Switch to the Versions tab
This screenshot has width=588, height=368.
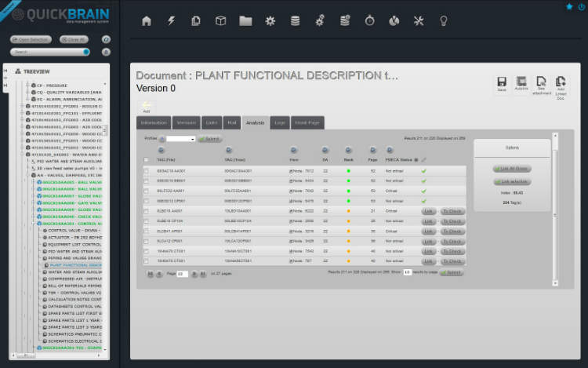click(x=186, y=122)
